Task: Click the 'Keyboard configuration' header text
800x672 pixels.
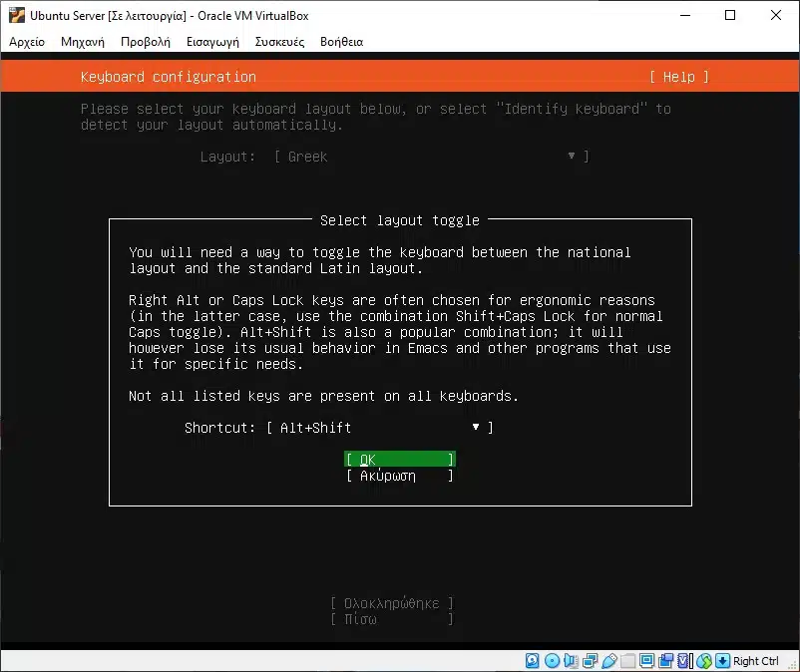Action: (x=169, y=77)
